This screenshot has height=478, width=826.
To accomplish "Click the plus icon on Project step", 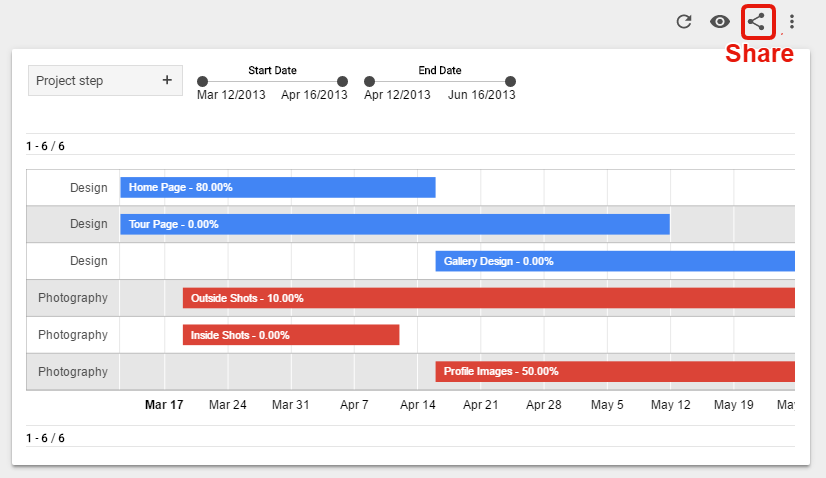I will (167, 80).
